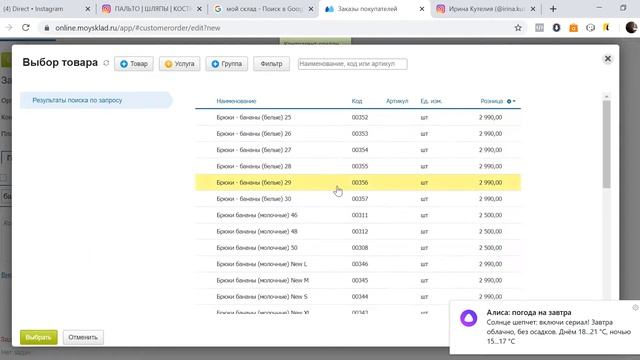Screen dimensions: 640x360
Task: Open the Фильтр options
Action: pyautogui.click(x=271, y=64)
